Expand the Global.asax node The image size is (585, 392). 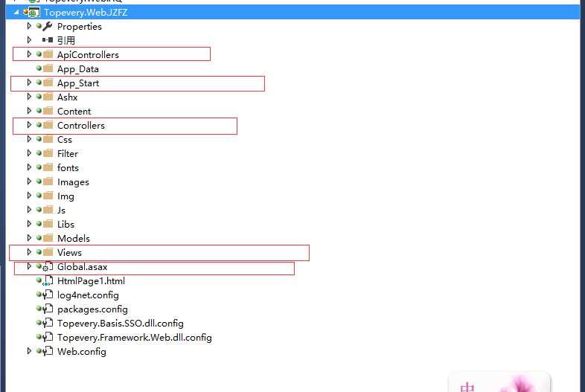point(29,267)
